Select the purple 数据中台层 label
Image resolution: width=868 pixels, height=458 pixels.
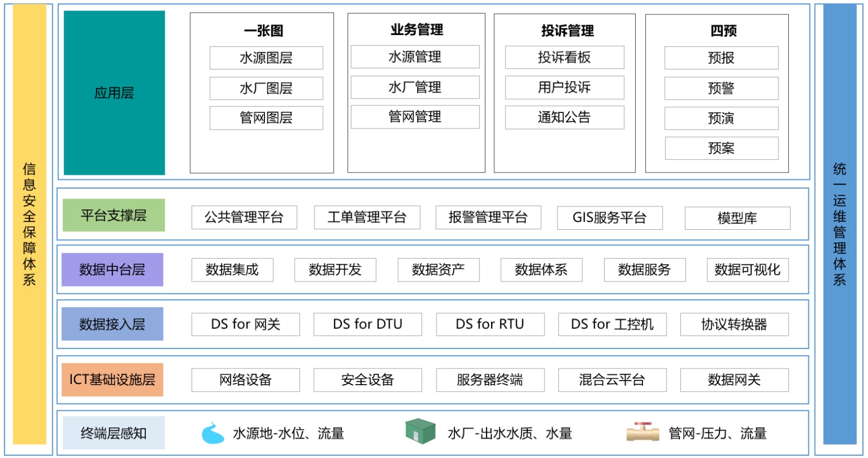112,270
